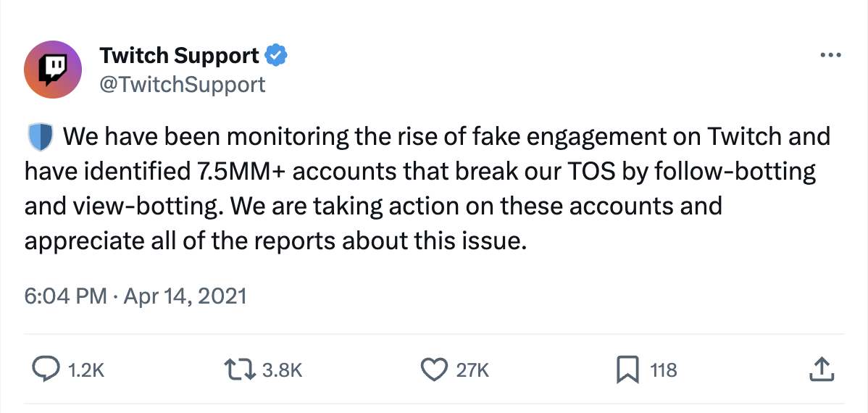868x413 pixels.
Task: Click the shield emoji in the tweet
Action: tap(41, 135)
